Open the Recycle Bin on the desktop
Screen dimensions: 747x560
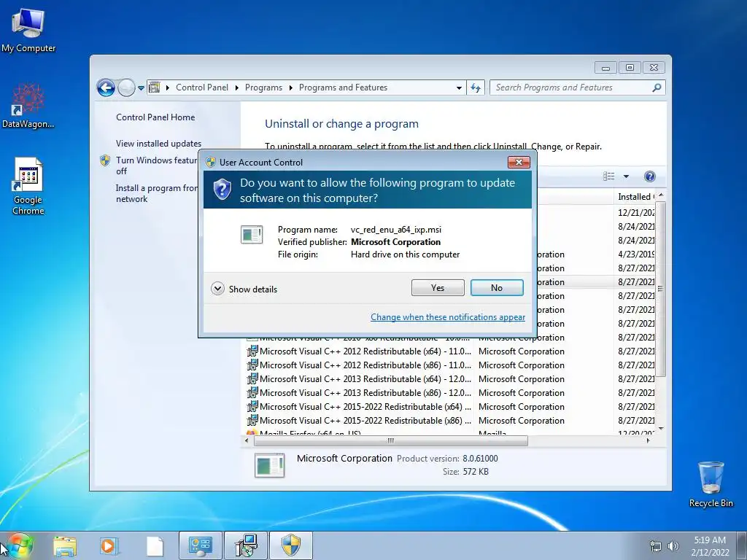click(711, 484)
